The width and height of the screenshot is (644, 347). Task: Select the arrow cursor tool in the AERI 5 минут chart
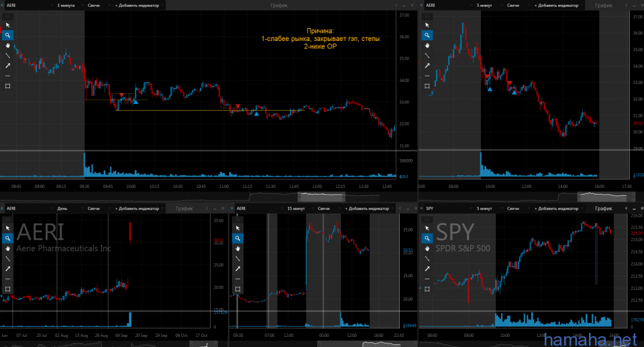[427, 25]
